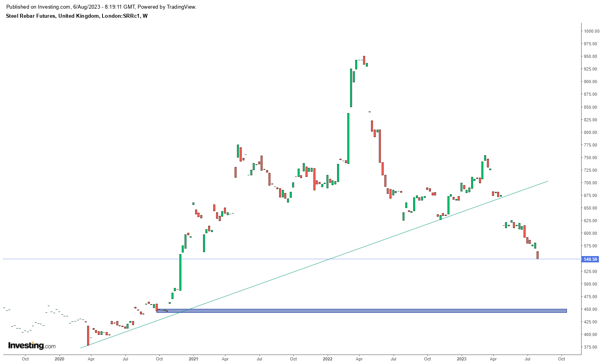Click the 850.00 price axis label
Screen dimensions: 604x364
(x=591, y=107)
